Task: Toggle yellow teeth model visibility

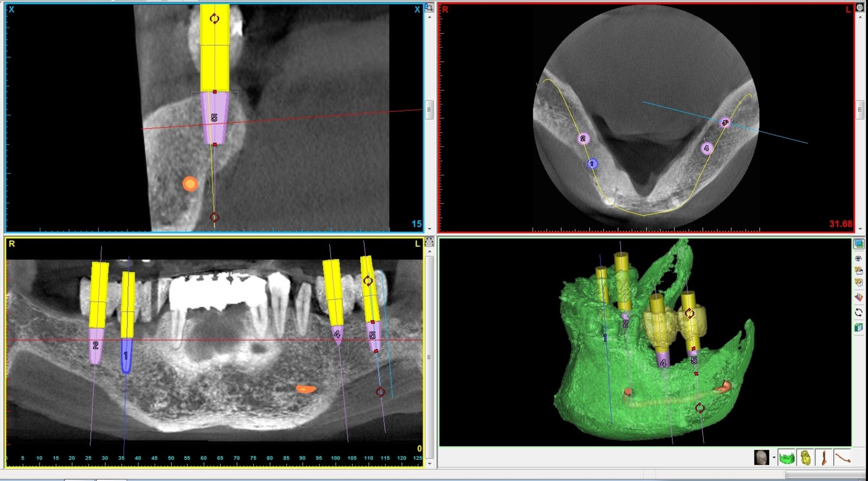Action: coord(806,458)
